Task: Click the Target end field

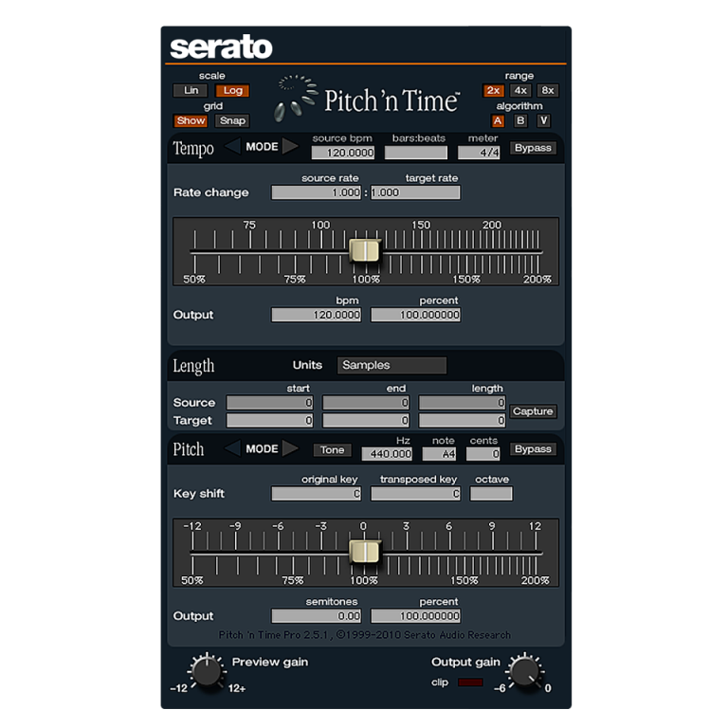Action: tap(366, 420)
